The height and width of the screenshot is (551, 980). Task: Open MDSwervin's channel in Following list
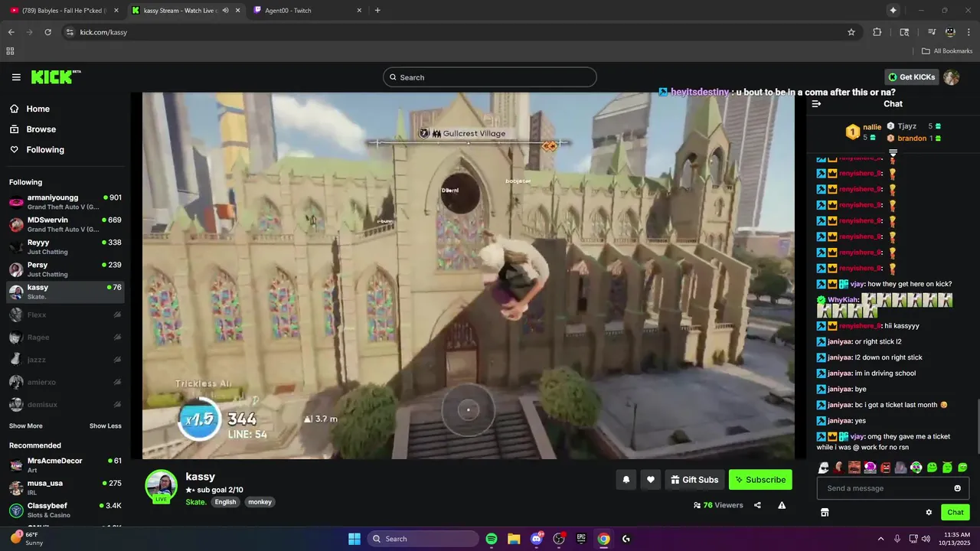pos(65,224)
